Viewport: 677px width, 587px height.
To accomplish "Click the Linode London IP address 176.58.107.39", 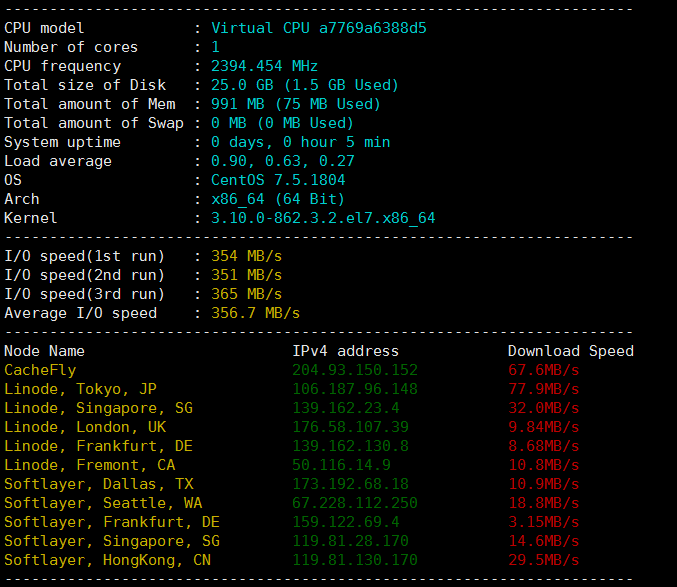I will click(x=351, y=427).
